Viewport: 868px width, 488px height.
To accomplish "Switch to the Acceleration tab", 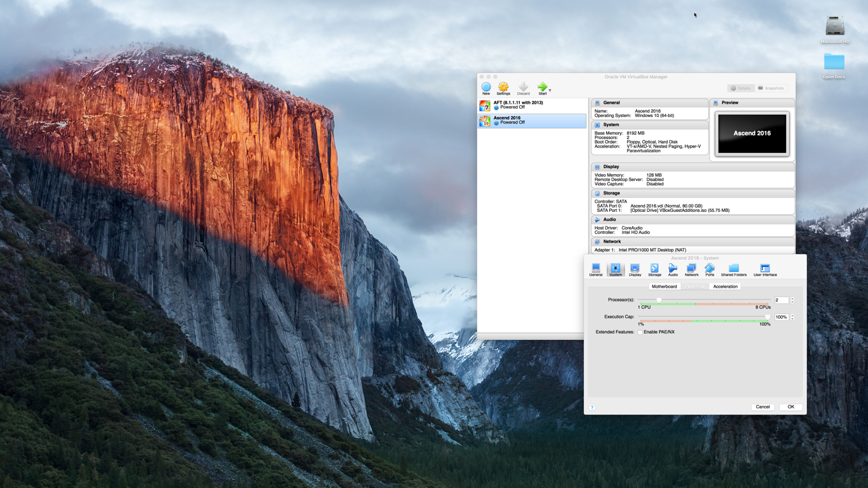I will click(725, 286).
